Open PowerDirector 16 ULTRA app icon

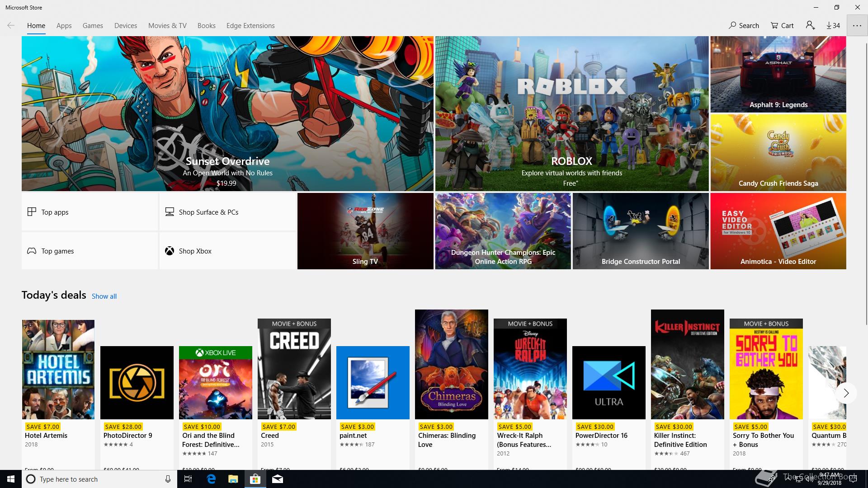[609, 382]
